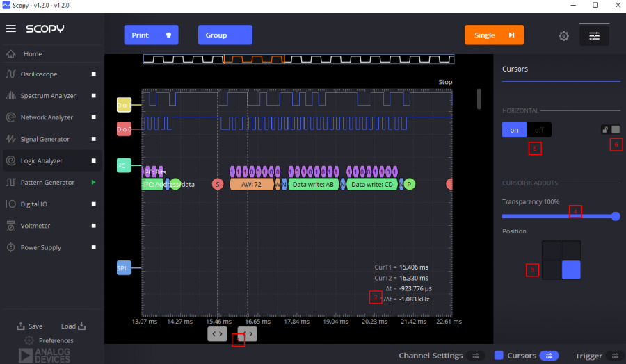Click the Voltmeter icon
The width and height of the screenshot is (626, 364).
tap(10, 226)
